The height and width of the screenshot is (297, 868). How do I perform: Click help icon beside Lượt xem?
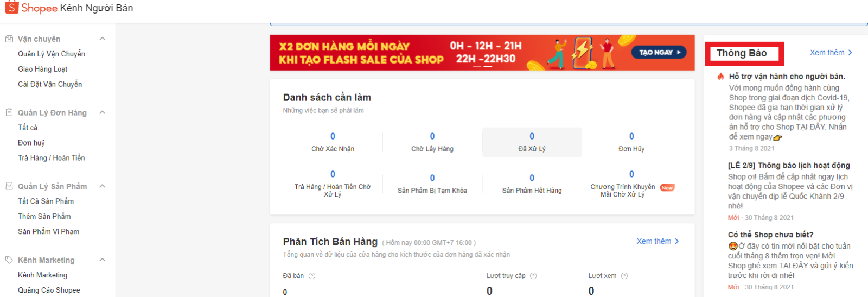click(624, 276)
